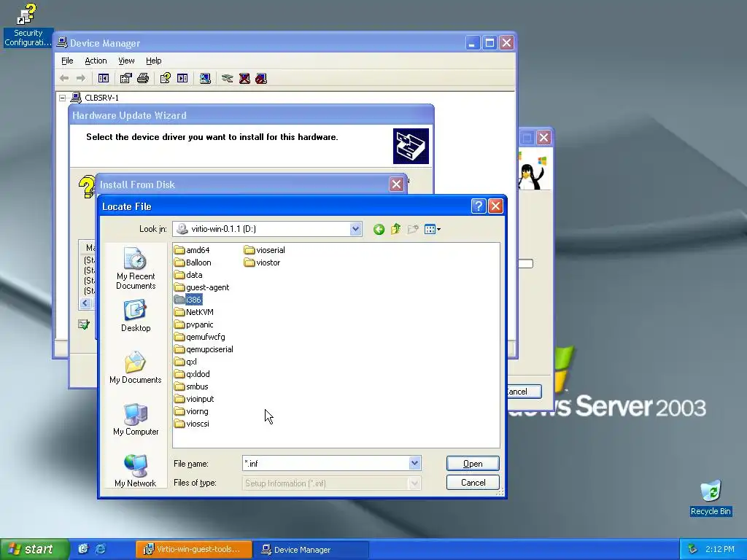Select the Balloon folder

(x=193, y=262)
